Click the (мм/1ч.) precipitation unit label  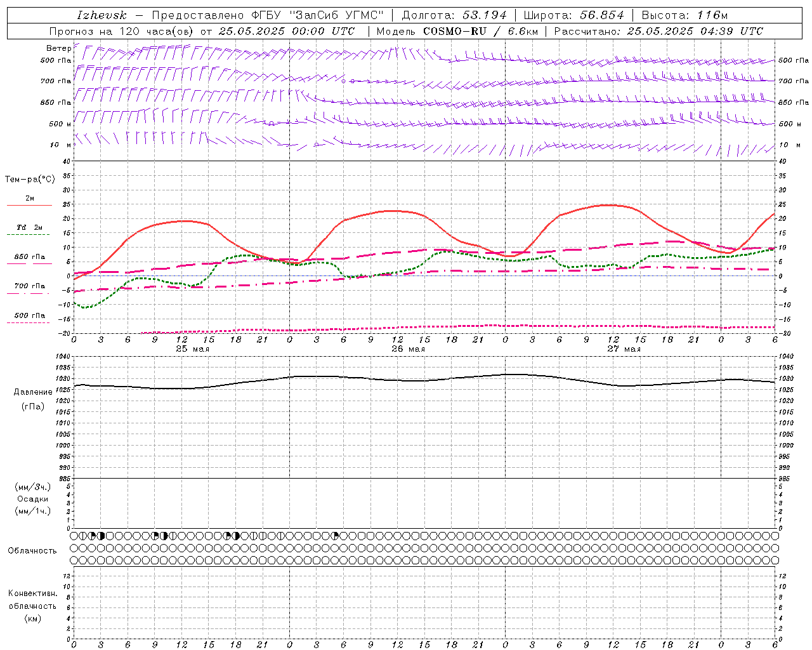coord(33,511)
